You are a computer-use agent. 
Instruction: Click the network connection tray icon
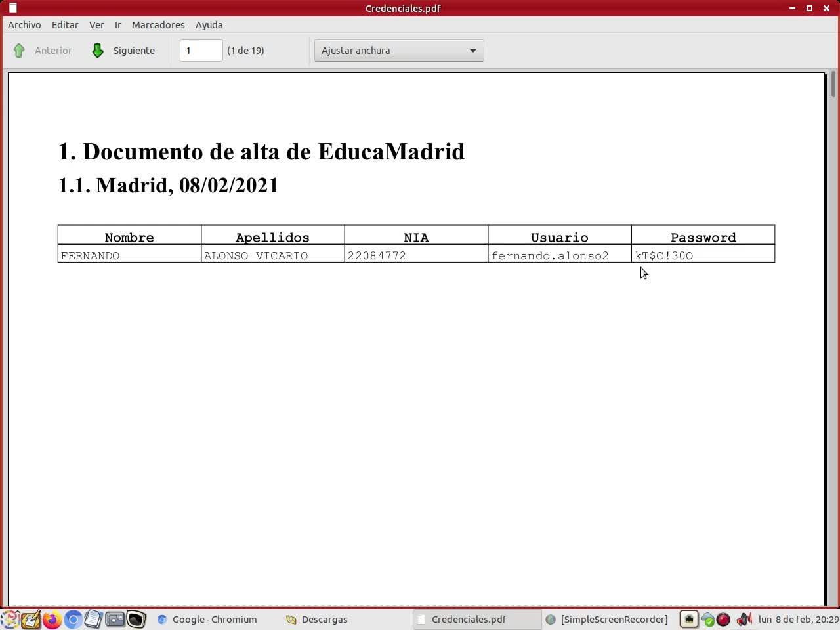click(688, 619)
